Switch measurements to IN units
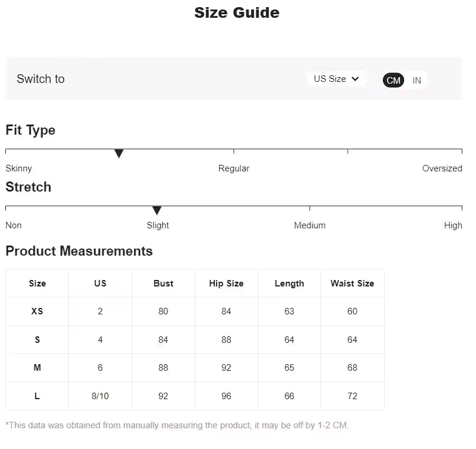The image size is (476, 449). [x=417, y=81]
